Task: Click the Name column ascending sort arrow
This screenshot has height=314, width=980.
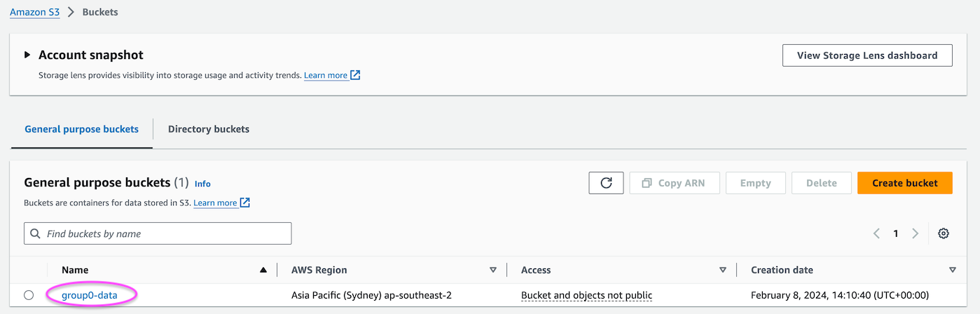Action: coord(263,270)
